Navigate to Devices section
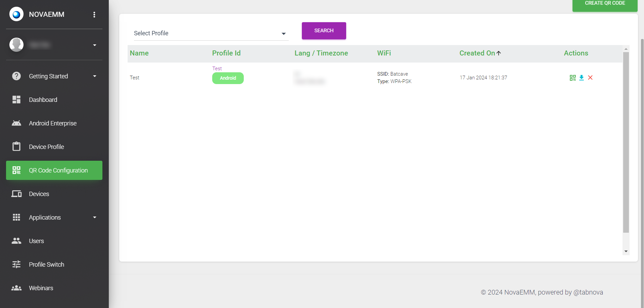Screen dimensions: 644x308 (39, 194)
